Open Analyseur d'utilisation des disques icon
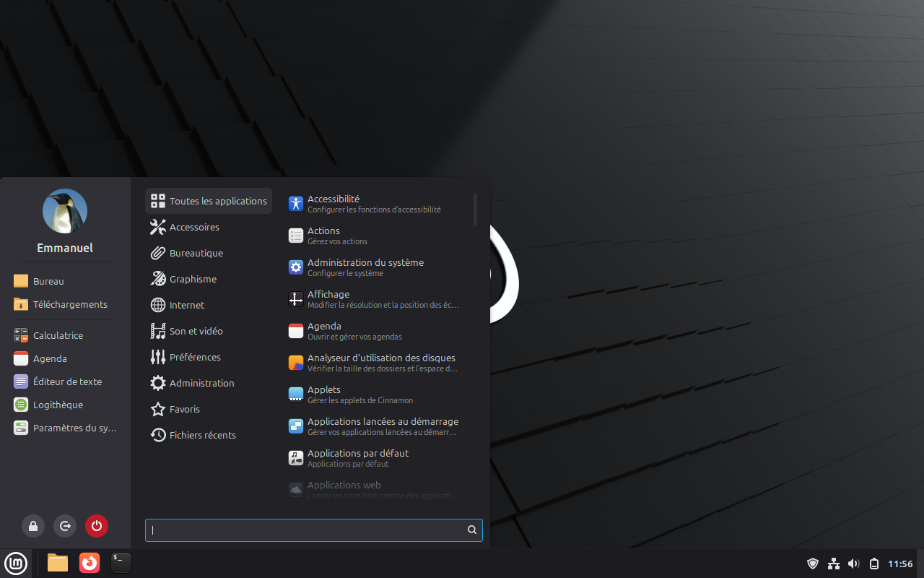The image size is (924, 578). click(x=296, y=363)
